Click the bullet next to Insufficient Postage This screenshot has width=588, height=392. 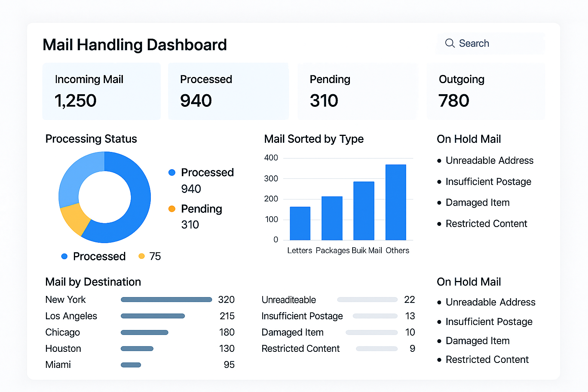click(x=439, y=182)
